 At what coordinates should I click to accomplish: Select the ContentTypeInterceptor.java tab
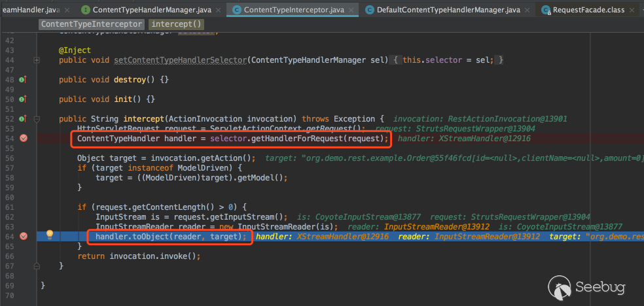292,10
